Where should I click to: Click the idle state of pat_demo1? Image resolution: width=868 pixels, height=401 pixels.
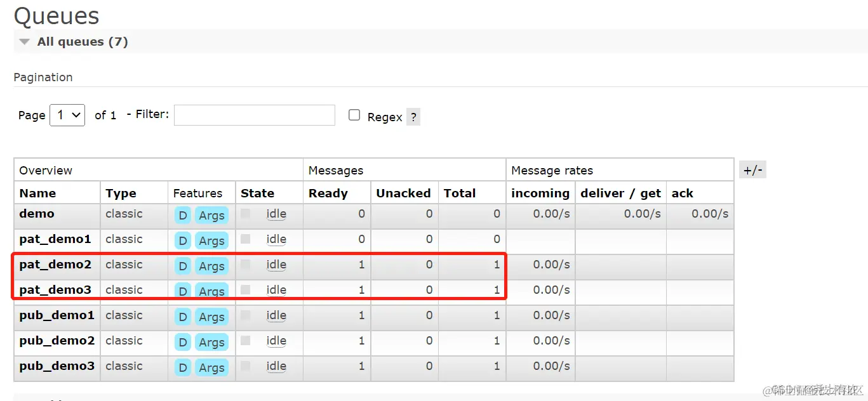(276, 239)
